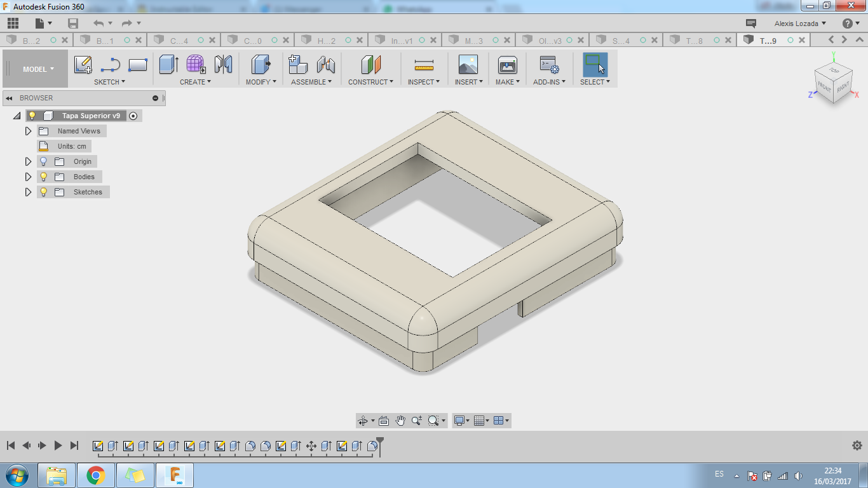Choose the Look At icon

384,421
